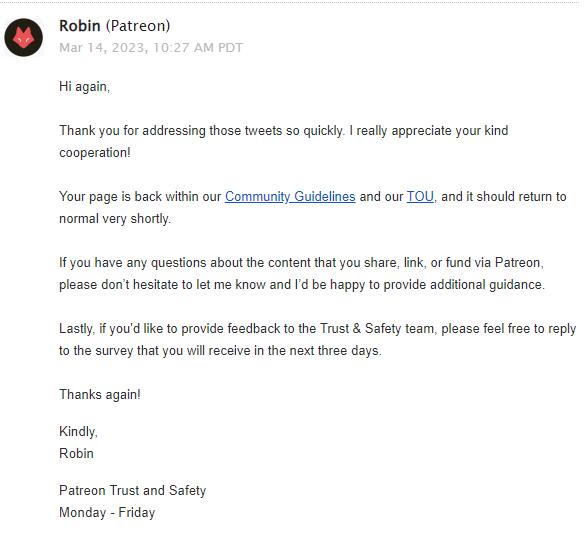Click the Mar 14, 2023 timestamp
This screenshot has height=546, width=587.
point(151,48)
